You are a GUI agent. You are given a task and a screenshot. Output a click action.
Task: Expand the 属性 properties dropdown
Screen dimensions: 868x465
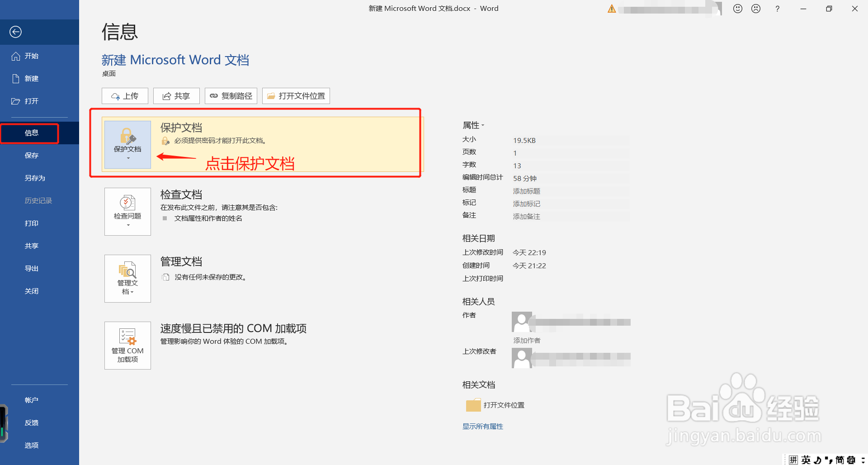tap(473, 125)
